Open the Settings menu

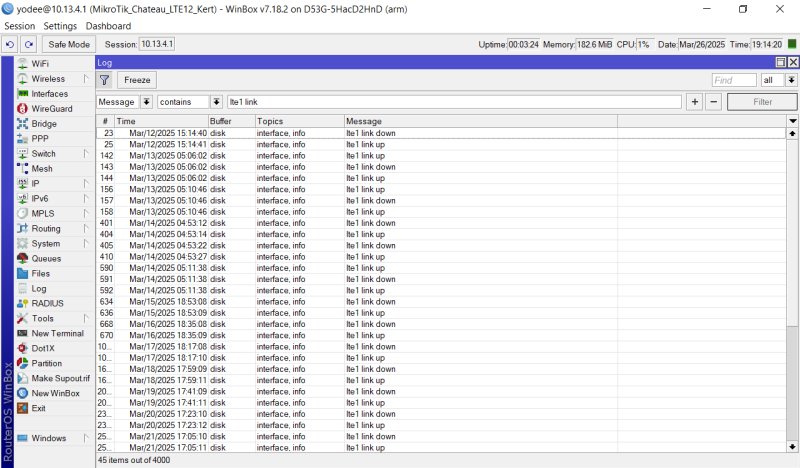60,26
